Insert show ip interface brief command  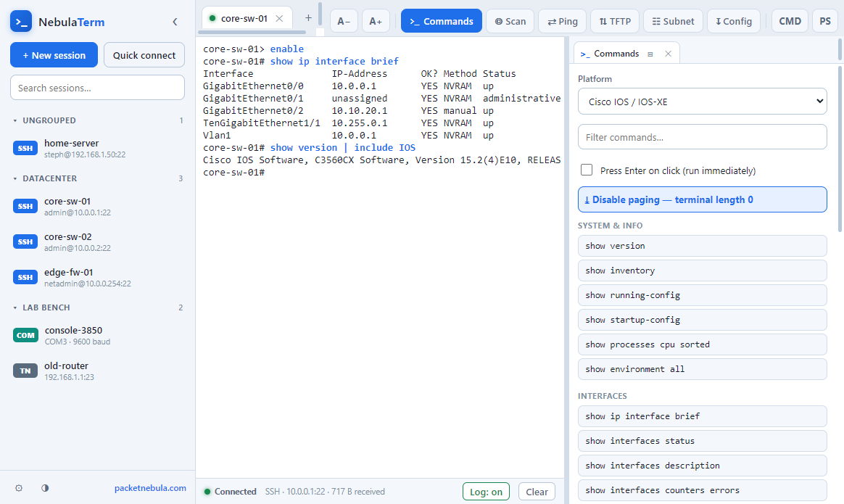[703, 416]
